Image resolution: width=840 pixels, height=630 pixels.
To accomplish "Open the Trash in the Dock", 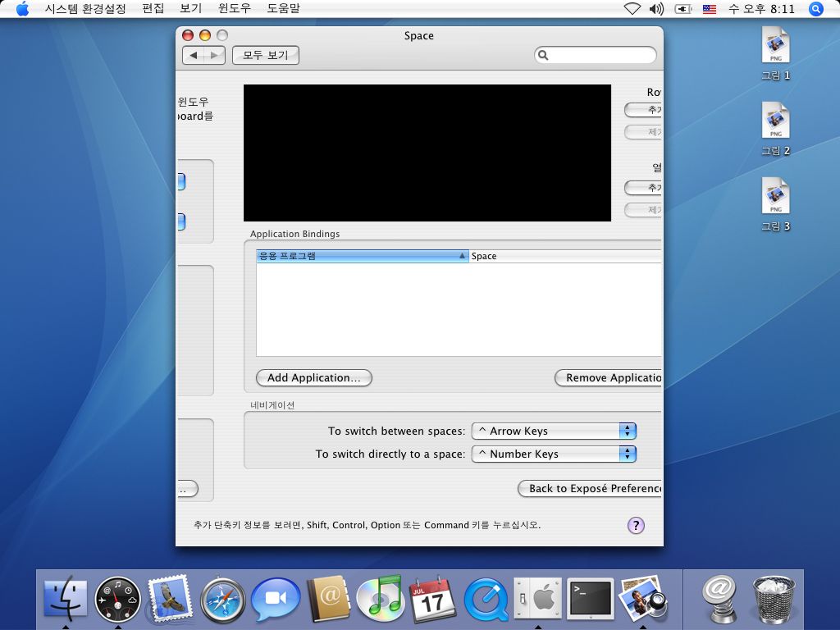I will point(774,599).
